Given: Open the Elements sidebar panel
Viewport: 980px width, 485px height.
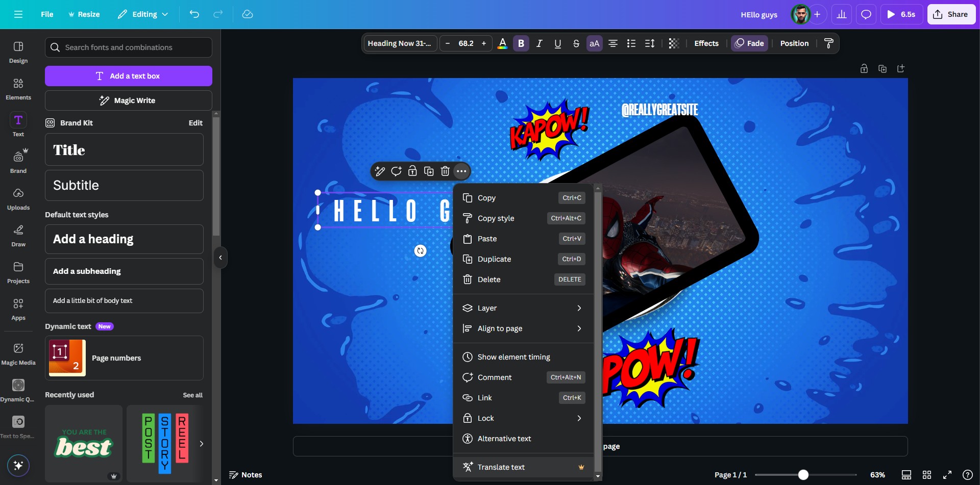Looking at the screenshot, I should 18,89.
